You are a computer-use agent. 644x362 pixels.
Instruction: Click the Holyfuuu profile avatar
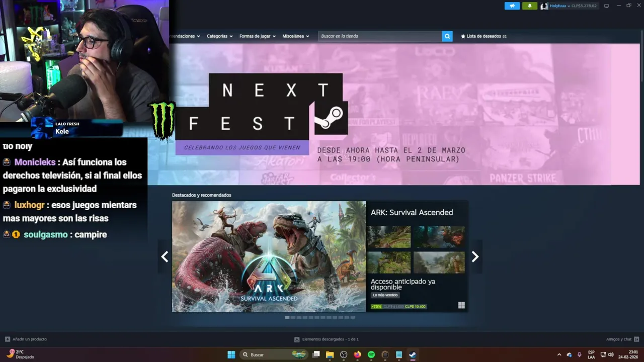pos(544,6)
